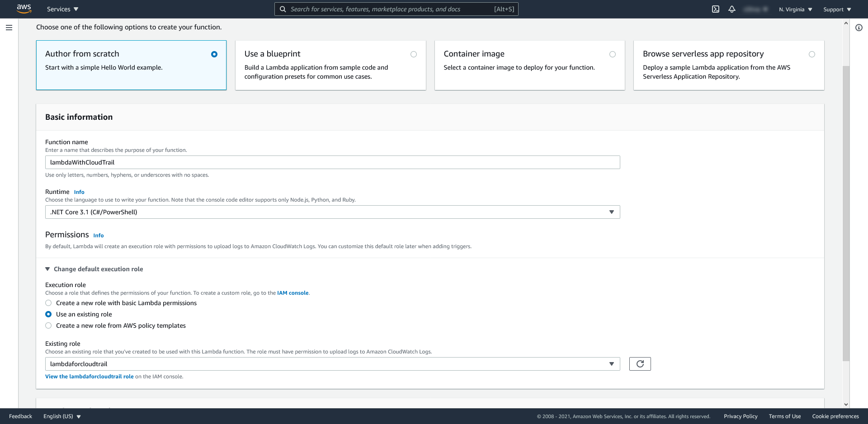Open the Existing role dropdown

[332, 364]
